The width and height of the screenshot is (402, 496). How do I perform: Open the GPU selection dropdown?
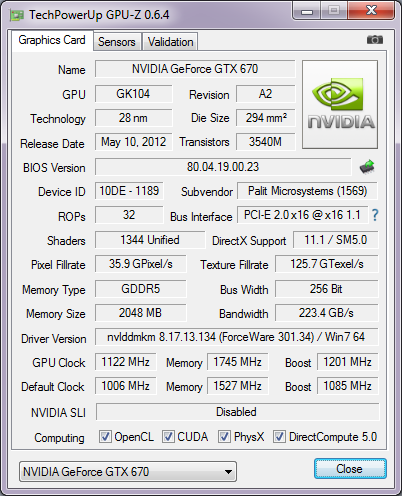click(x=128, y=471)
